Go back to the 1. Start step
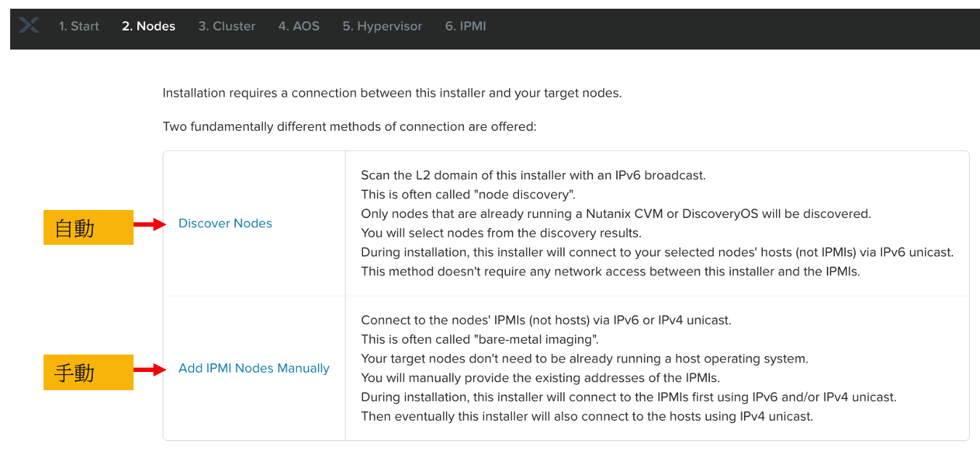 (79, 26)
